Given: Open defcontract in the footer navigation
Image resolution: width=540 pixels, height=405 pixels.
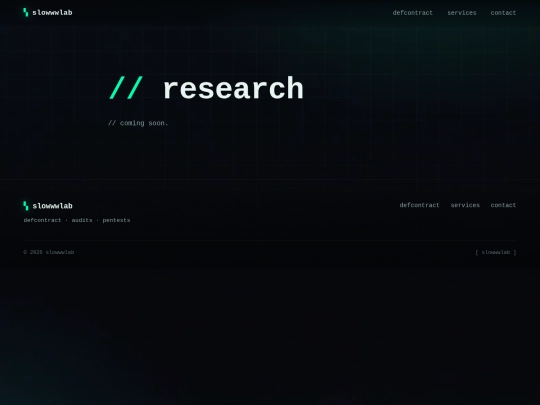Looking at the screenshot, I should tap(419, 205).
